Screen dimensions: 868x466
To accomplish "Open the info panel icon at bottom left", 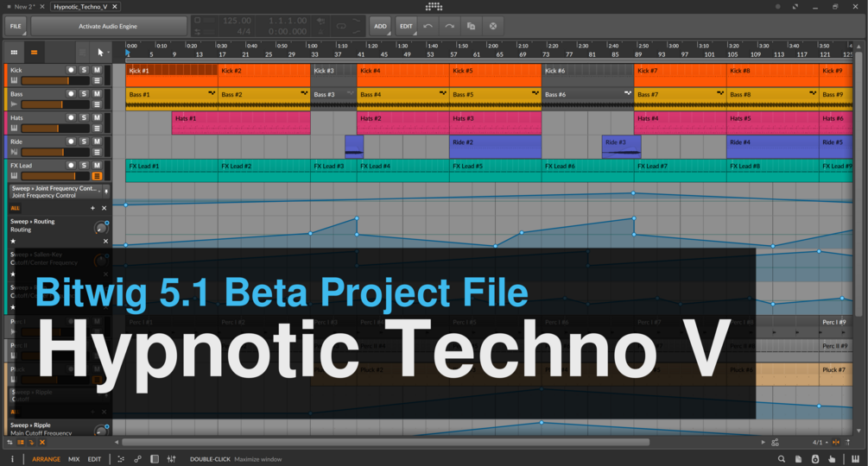I will [x=12, y=459].
